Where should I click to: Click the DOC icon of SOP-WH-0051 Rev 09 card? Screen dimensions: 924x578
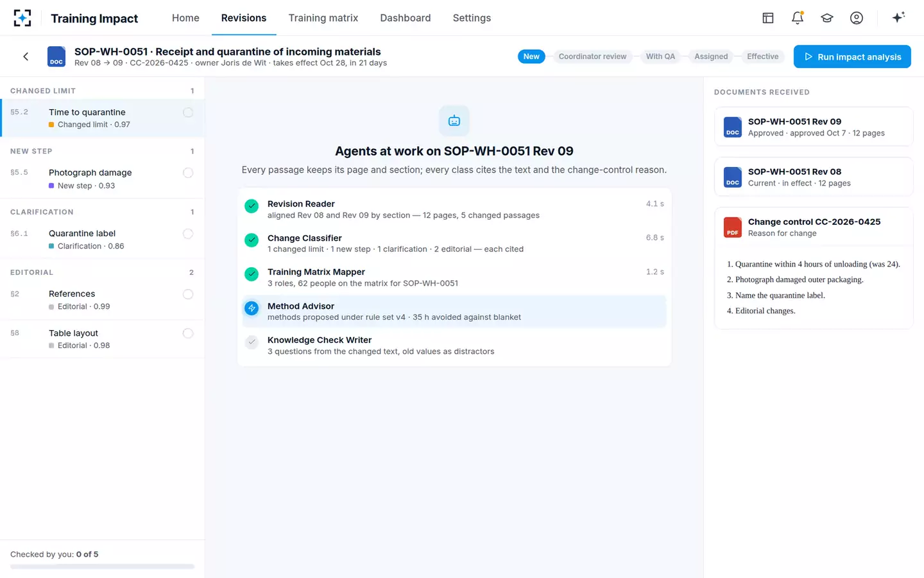(733, 127)
